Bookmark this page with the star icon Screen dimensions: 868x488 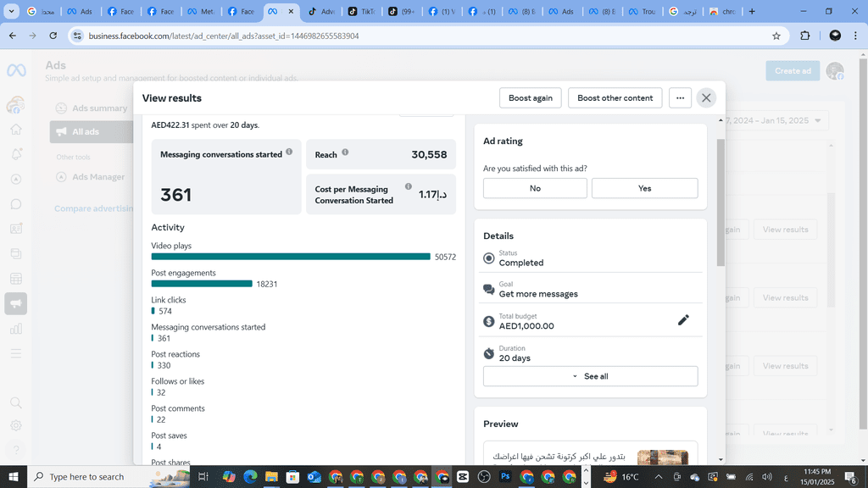[776, 36]
